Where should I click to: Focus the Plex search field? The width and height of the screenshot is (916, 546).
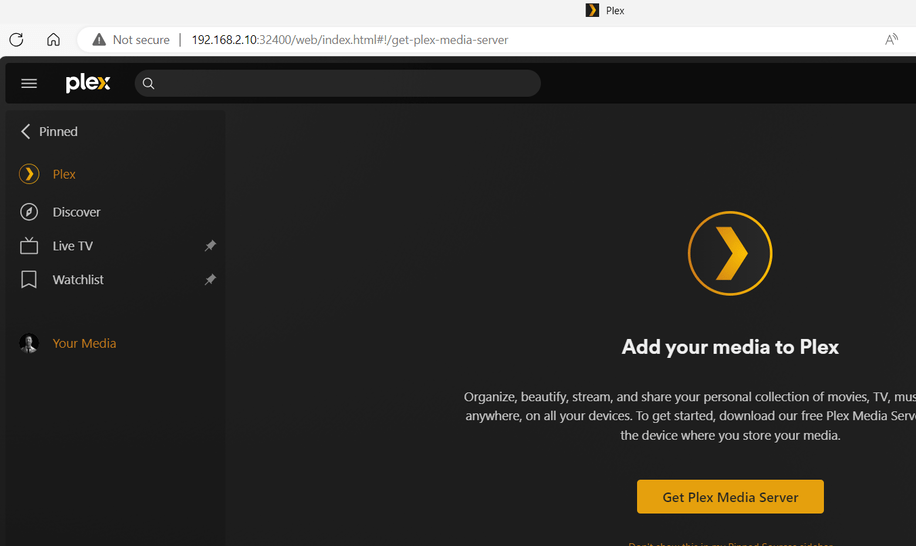click(338, 84)
